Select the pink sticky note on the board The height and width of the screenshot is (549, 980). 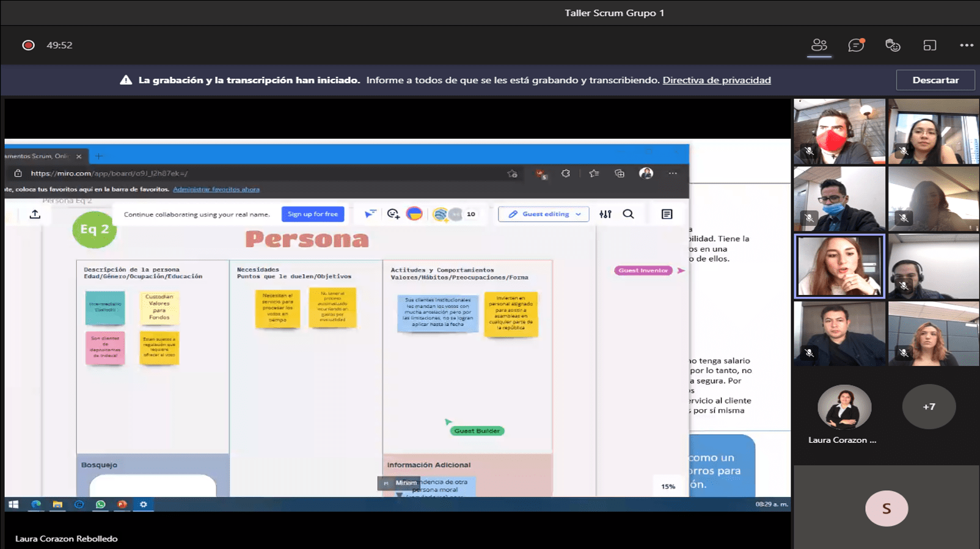(x=105, y=347)
